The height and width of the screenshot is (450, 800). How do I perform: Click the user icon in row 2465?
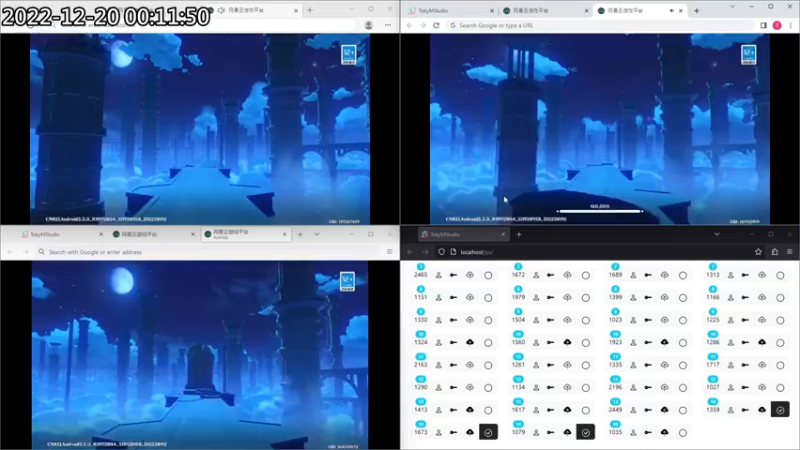(438, 275)
